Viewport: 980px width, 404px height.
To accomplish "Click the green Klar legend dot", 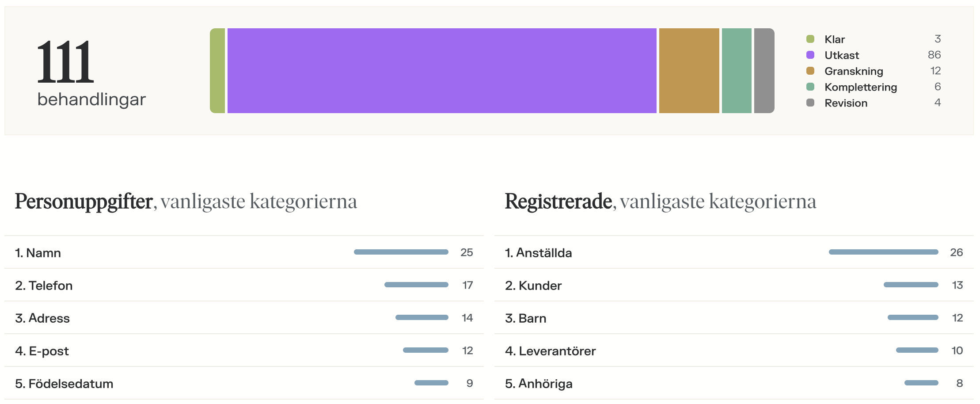I will (810, 39).
